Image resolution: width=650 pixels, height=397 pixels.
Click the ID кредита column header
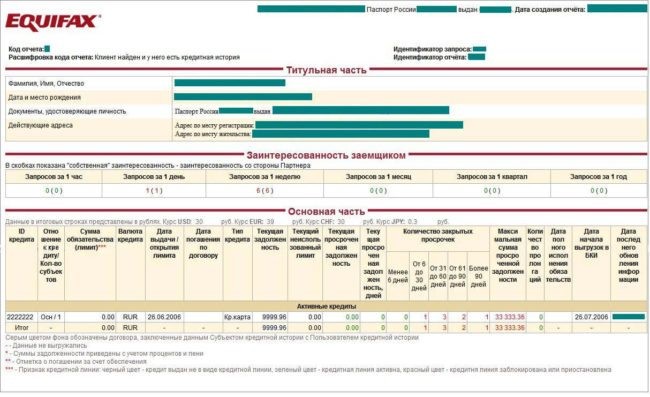[21, 235]
